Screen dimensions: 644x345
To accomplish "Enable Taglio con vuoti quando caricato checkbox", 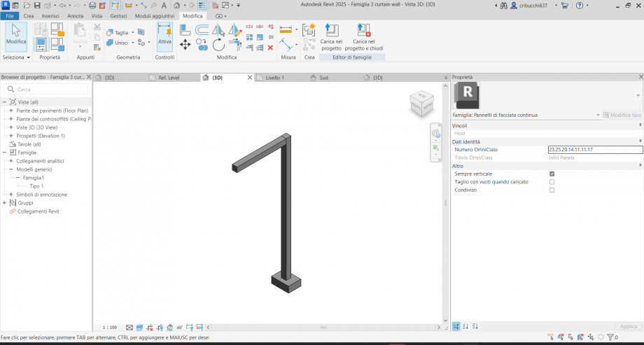I will (x=552, y=182).
